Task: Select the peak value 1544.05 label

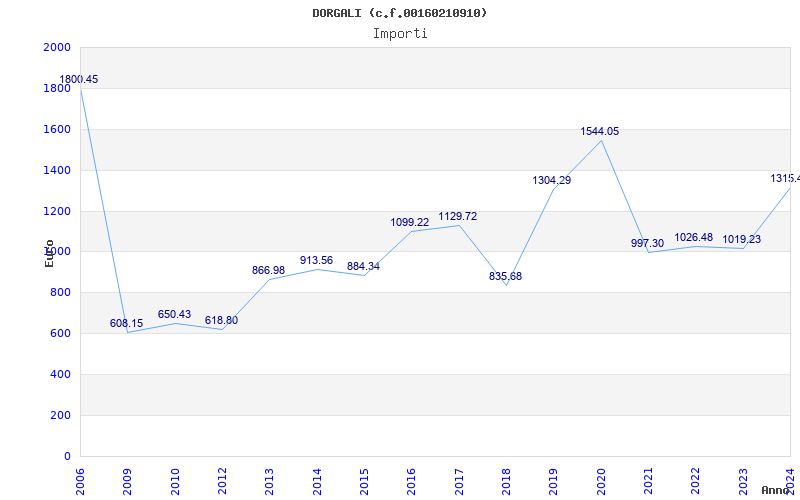Action: [x=599, y=132]
